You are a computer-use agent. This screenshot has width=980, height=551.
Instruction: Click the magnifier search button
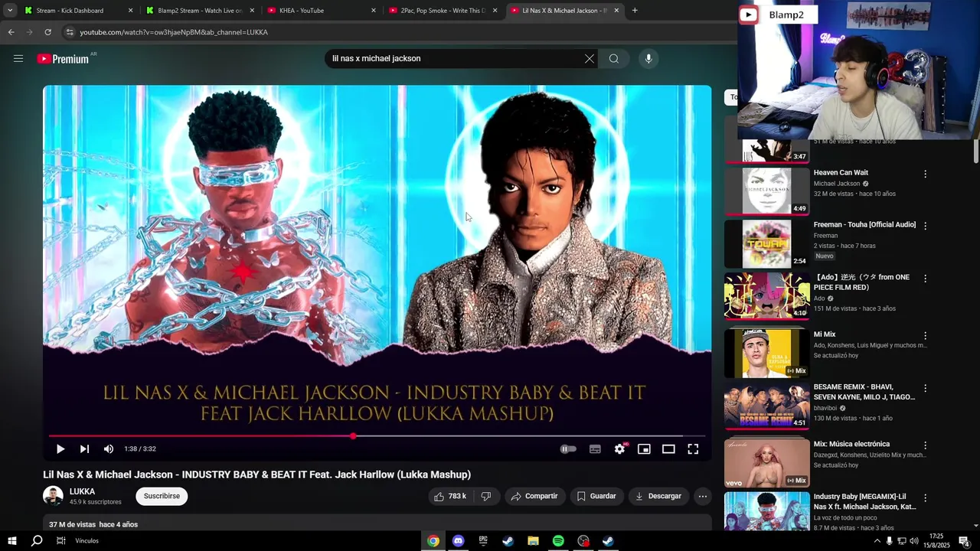tap(614, 58)
